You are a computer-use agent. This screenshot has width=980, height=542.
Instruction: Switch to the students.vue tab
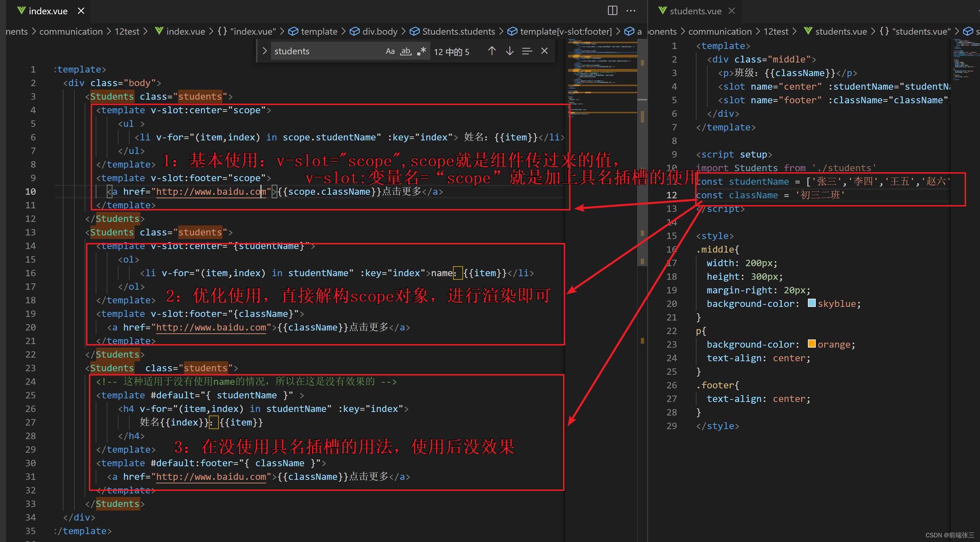coord(695,11)
